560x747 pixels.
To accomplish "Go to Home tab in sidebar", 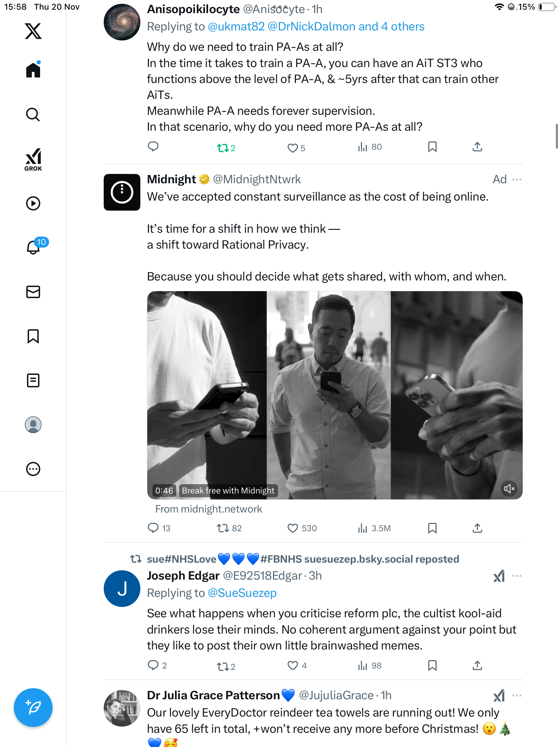I will [x=33, y=70].
